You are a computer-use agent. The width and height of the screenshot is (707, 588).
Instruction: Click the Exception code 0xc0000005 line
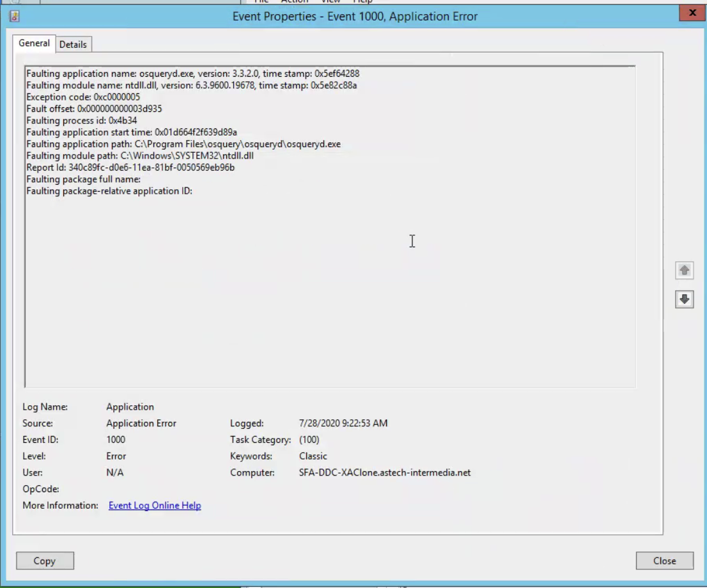[83, 97]
